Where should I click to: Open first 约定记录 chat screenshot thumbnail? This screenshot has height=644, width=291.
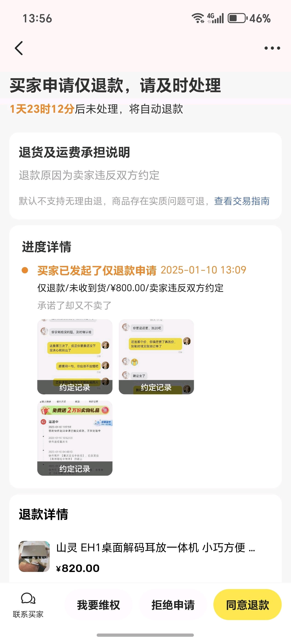pos(75,357)
